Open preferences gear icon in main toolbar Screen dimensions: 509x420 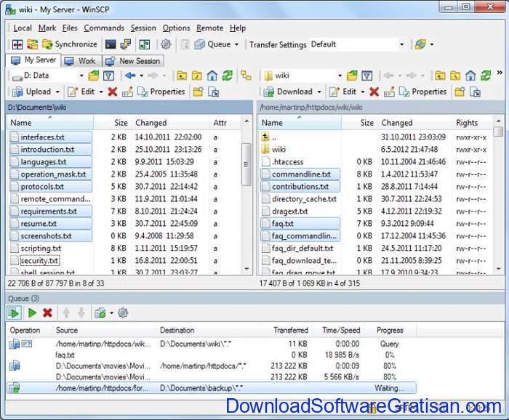tap(166, 44)
